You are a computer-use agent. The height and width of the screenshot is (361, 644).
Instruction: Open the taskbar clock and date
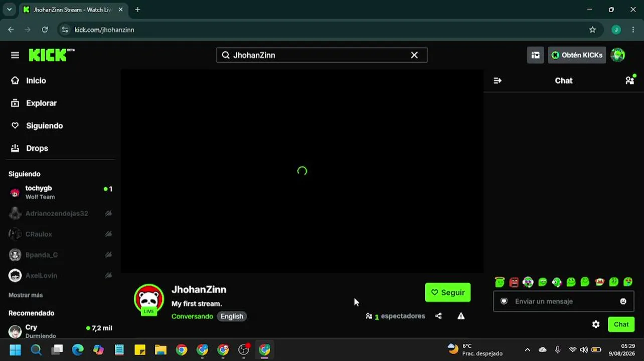tap(622, 349)
